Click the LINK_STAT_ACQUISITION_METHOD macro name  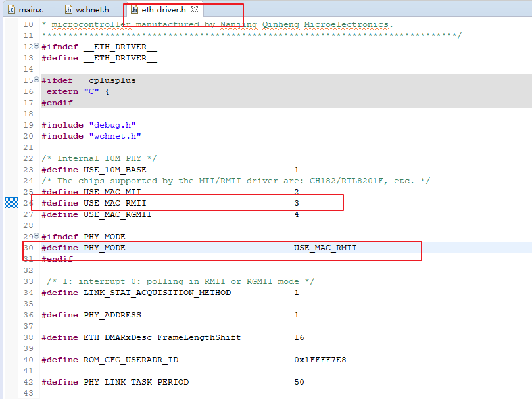(157, 293)
